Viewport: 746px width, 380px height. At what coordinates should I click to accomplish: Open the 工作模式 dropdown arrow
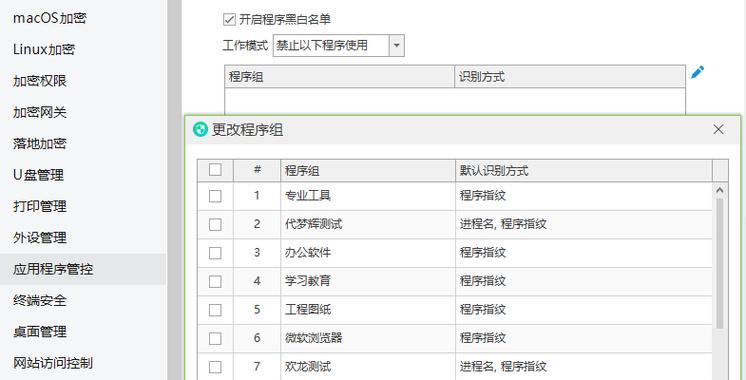click(397, 46)
